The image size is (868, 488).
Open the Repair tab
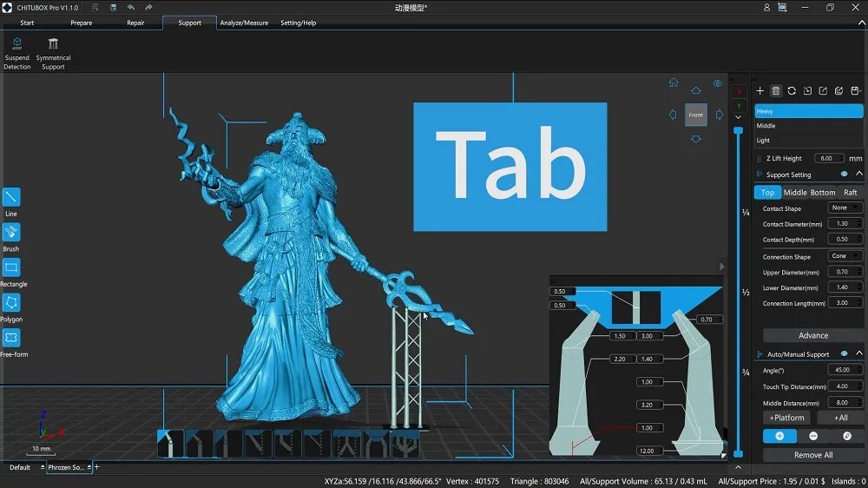135,23
